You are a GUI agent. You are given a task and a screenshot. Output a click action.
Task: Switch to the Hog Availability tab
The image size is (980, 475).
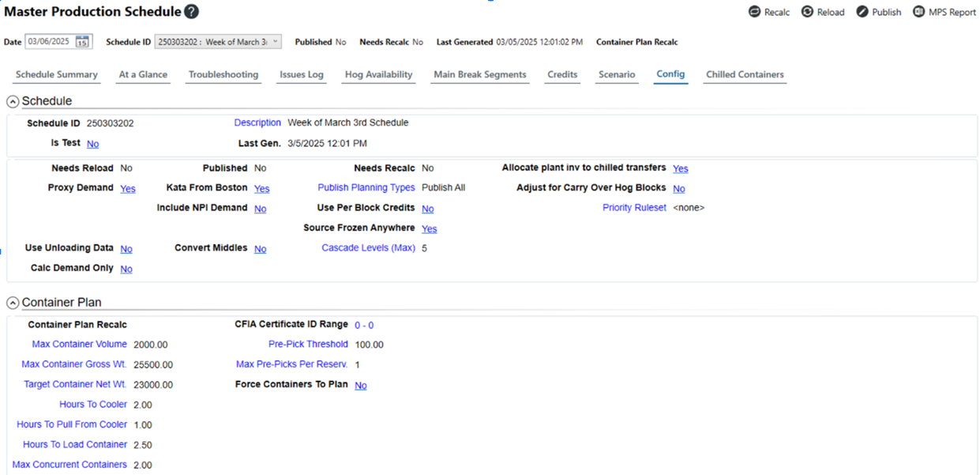coord(378,74)
